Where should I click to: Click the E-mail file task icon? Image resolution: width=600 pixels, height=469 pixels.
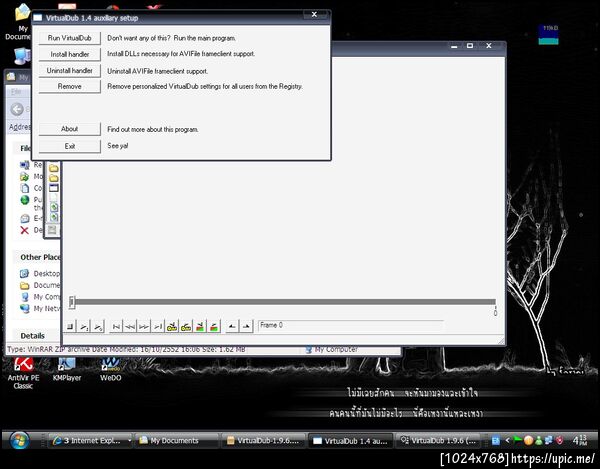[x=24, y=218]
